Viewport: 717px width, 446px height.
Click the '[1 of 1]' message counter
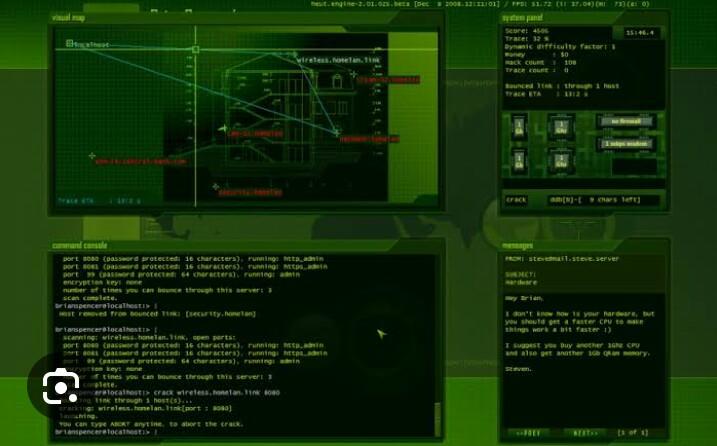632,433
